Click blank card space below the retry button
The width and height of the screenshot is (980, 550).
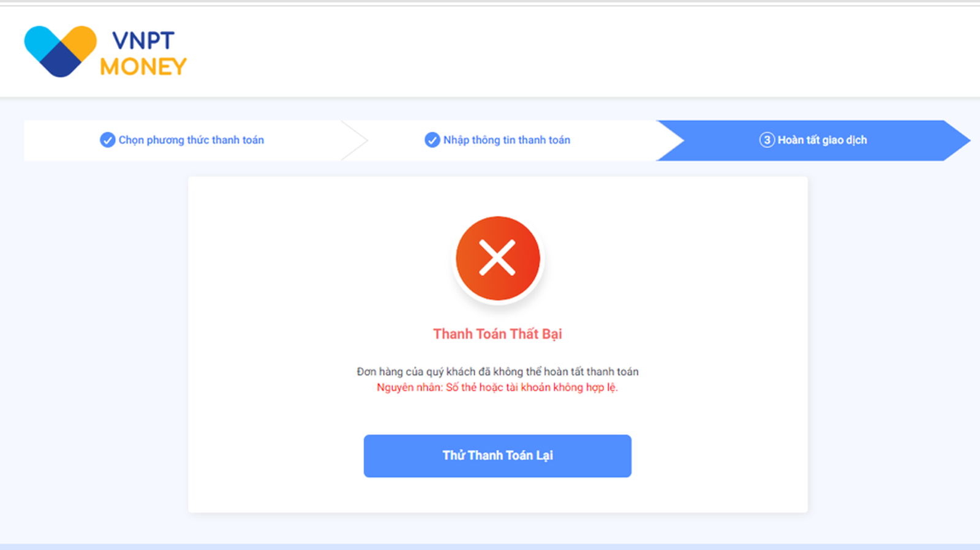point(497,495)
